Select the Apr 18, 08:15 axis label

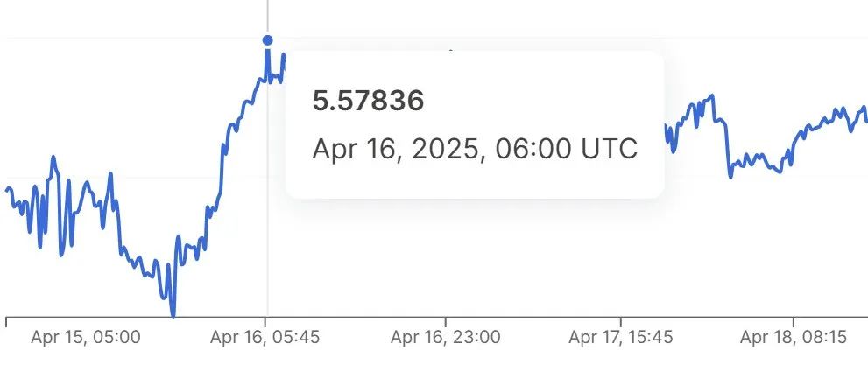[x=794, y=337]
